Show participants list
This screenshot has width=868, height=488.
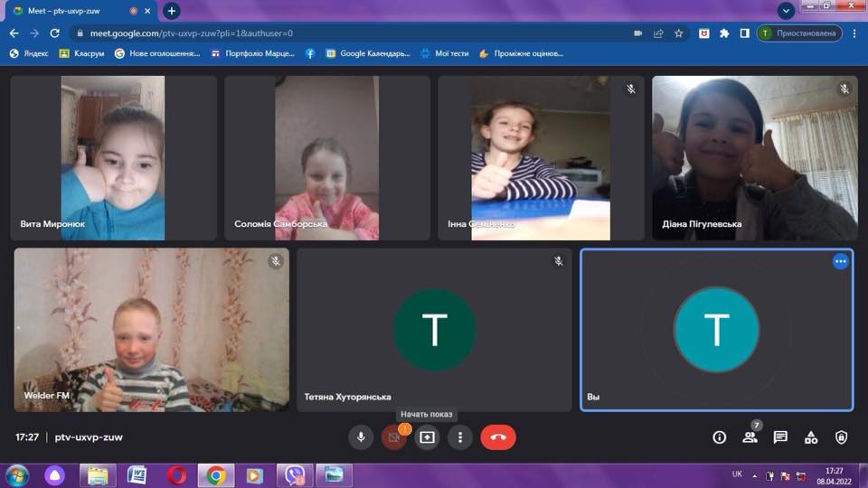(750, 437)
